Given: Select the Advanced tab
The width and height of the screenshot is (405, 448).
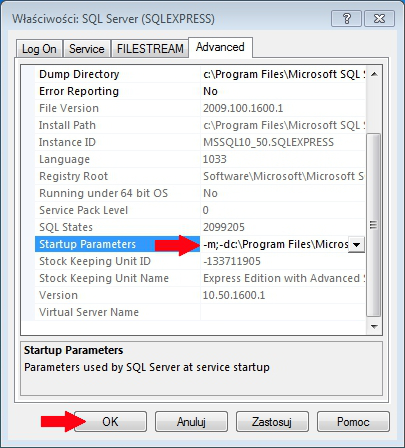Looking at the screenshot, I should [x=220, y=47].
